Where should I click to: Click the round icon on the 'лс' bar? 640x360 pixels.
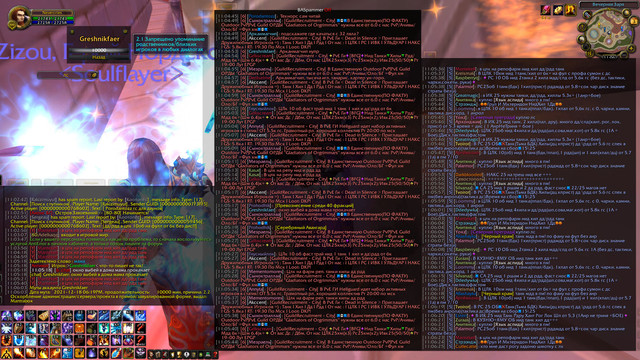point(95,75)
